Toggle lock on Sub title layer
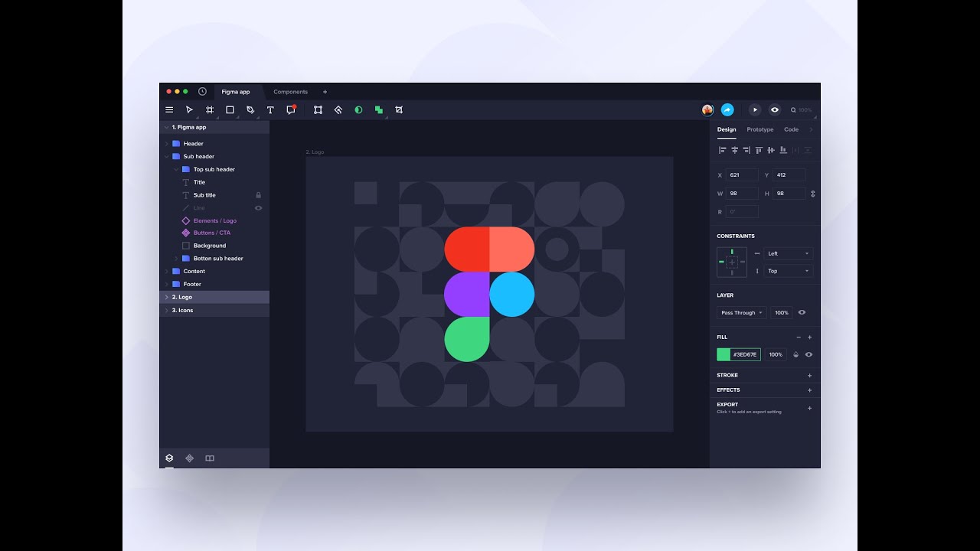 (259, 195)
